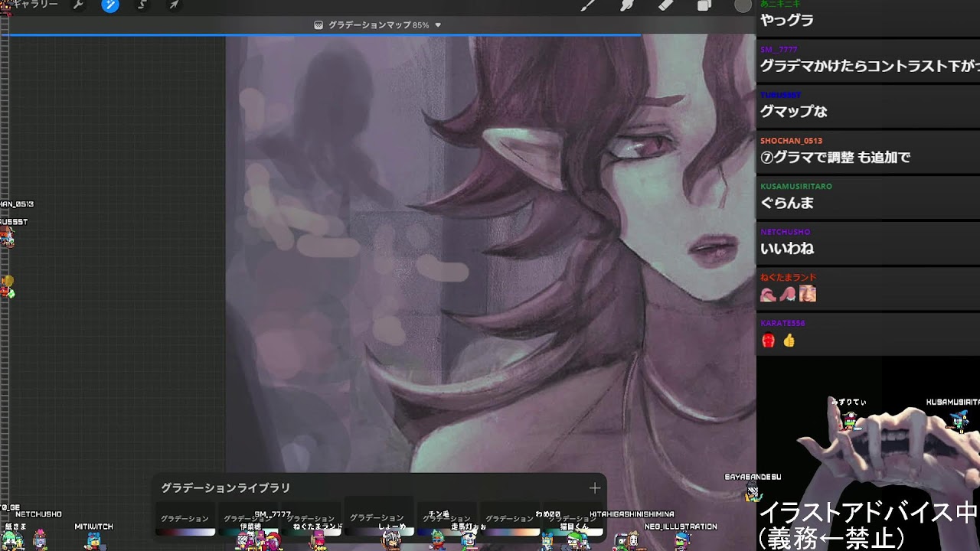Click chat message いいわね
The image size is (980, 551).
pos(786,249)
